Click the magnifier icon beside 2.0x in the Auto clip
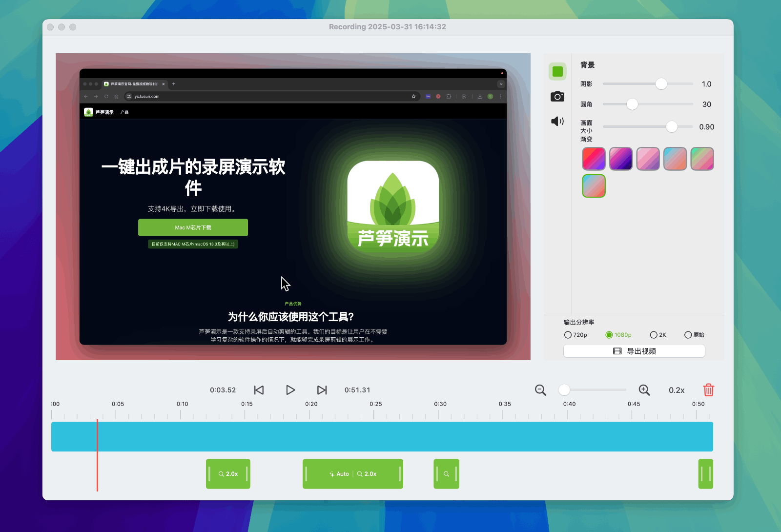This screenshot has width=781, height=532. pyautogui.click(x=360, y=474)
